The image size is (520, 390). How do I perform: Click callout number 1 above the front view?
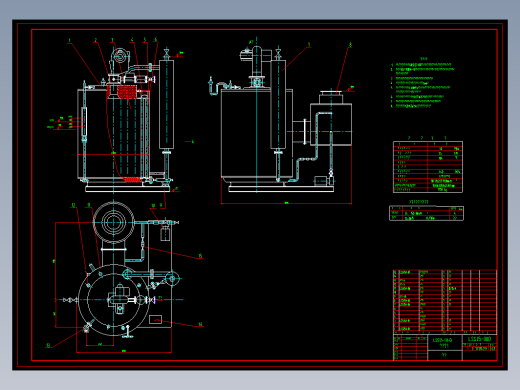click(69, 41)
